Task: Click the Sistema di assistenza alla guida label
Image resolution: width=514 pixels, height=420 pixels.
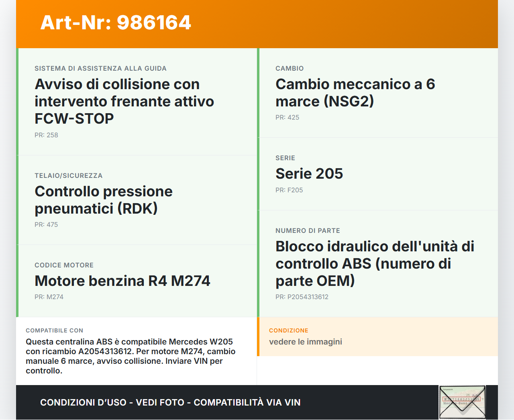Action: [100, 69]
